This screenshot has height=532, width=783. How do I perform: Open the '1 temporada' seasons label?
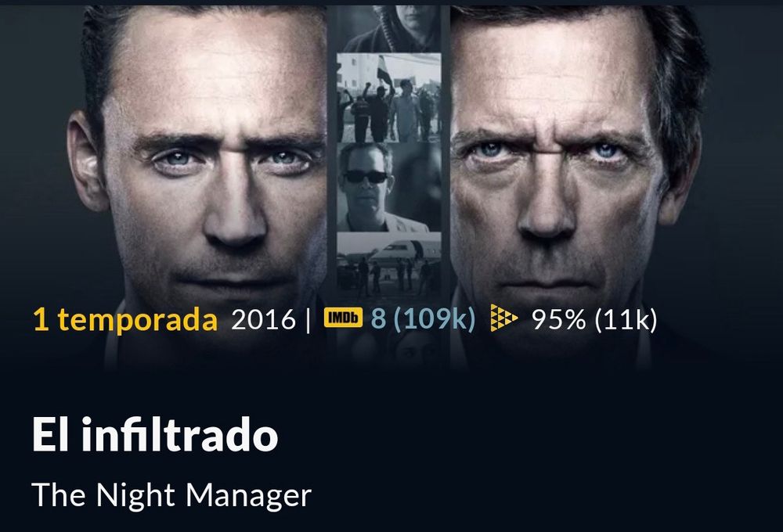124,319
